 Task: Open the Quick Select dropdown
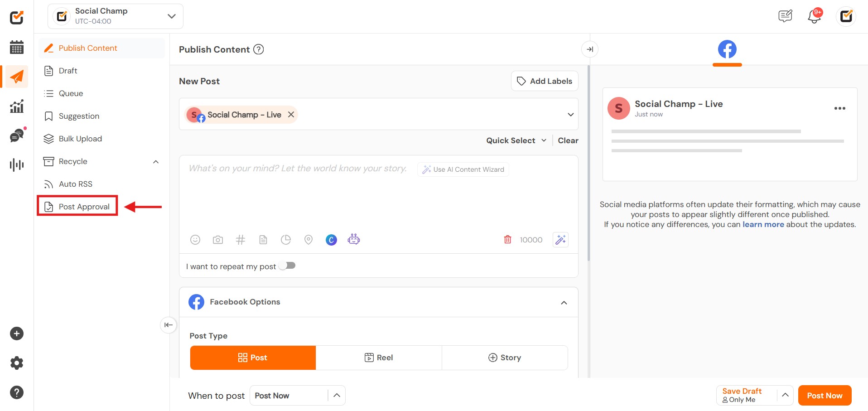[516, 140]
